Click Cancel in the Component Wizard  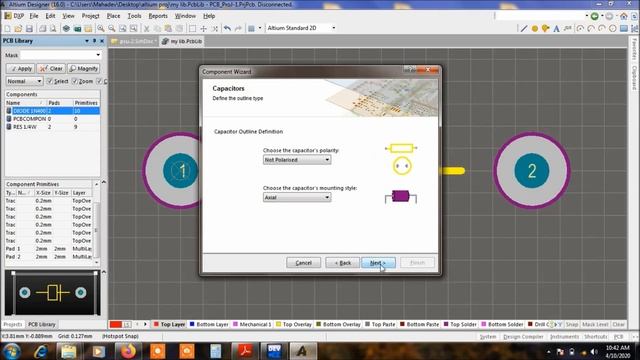click(303, 263)
